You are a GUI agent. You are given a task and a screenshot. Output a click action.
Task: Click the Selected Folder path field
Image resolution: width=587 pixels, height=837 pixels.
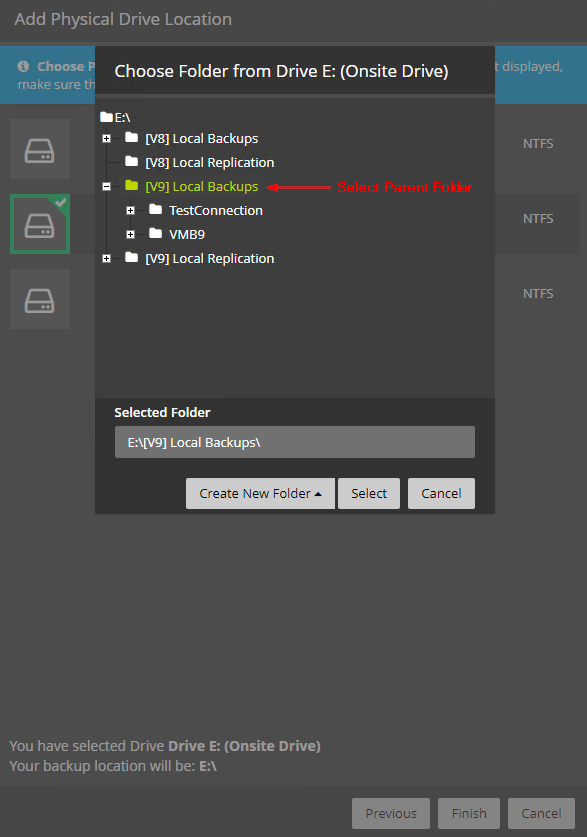[x=295, y=442]
